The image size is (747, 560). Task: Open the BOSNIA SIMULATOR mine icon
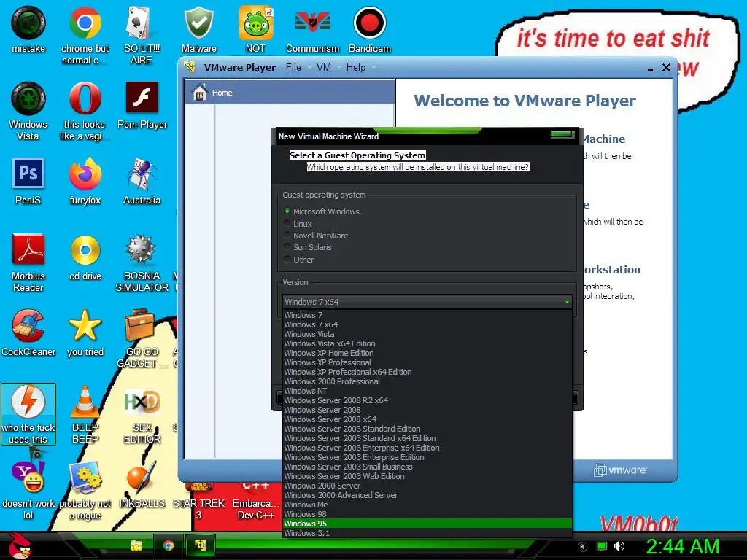(142, 262)
